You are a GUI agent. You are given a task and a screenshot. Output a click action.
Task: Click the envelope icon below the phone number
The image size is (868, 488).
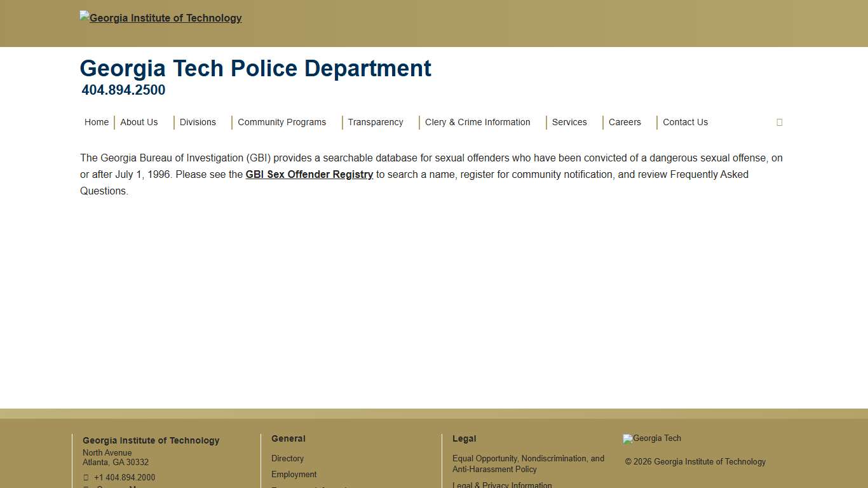[86, 487]
